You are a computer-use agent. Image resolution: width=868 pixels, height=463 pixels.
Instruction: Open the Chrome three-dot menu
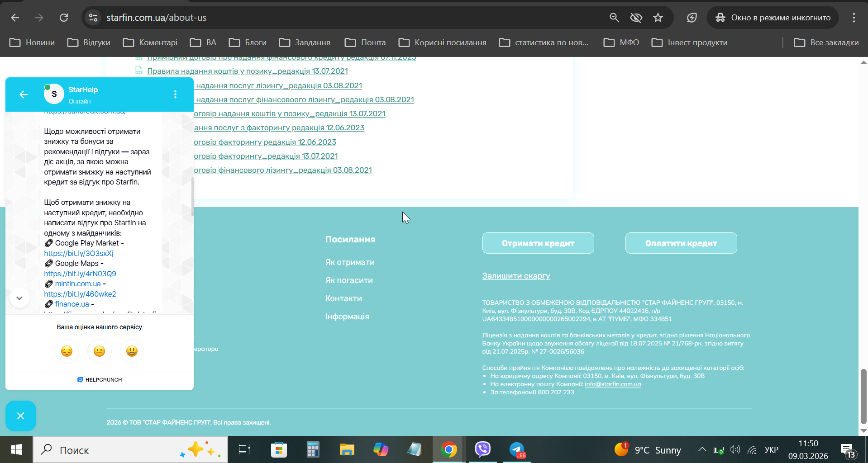click(x=854, y=18)
